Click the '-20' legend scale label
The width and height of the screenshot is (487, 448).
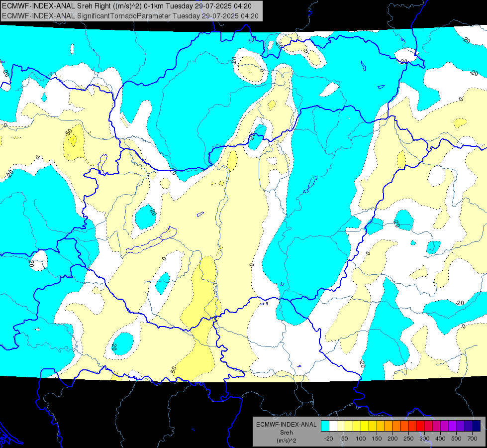[x=329, y=439]
